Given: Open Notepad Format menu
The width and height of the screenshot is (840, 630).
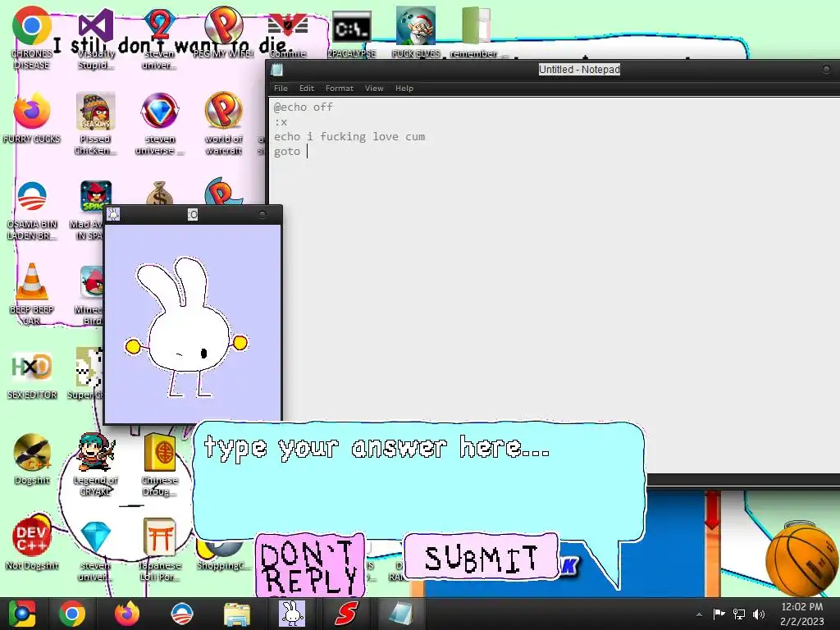Looking at the screenshot, I should coord(339,89).
